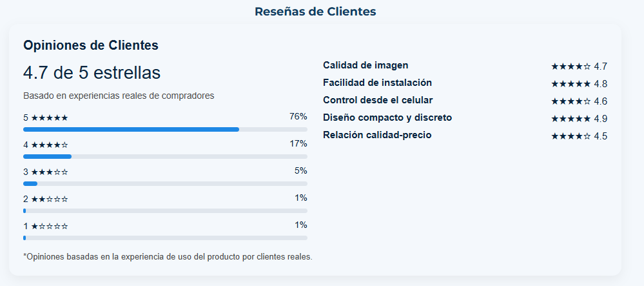Click the stars beside Calidad de imagen
The width and height of the screenshot is (644, 286).
pyautogui.click(x=571, y=66)
